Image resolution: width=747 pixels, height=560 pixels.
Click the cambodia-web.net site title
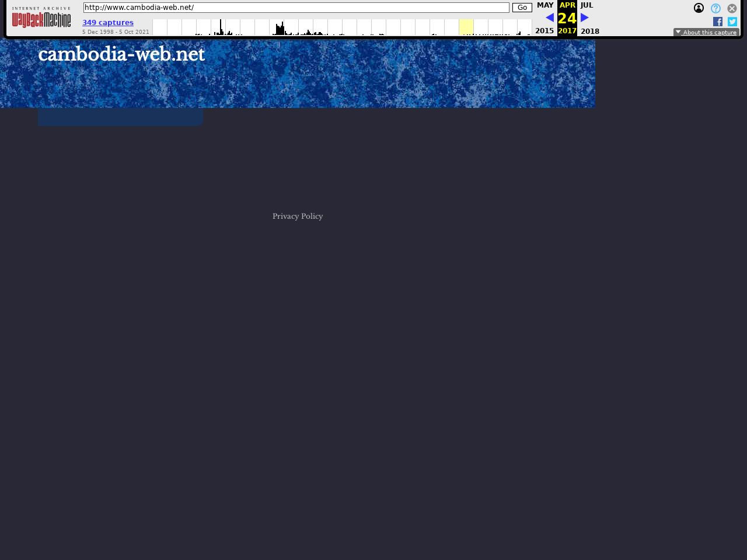(121, 54)
